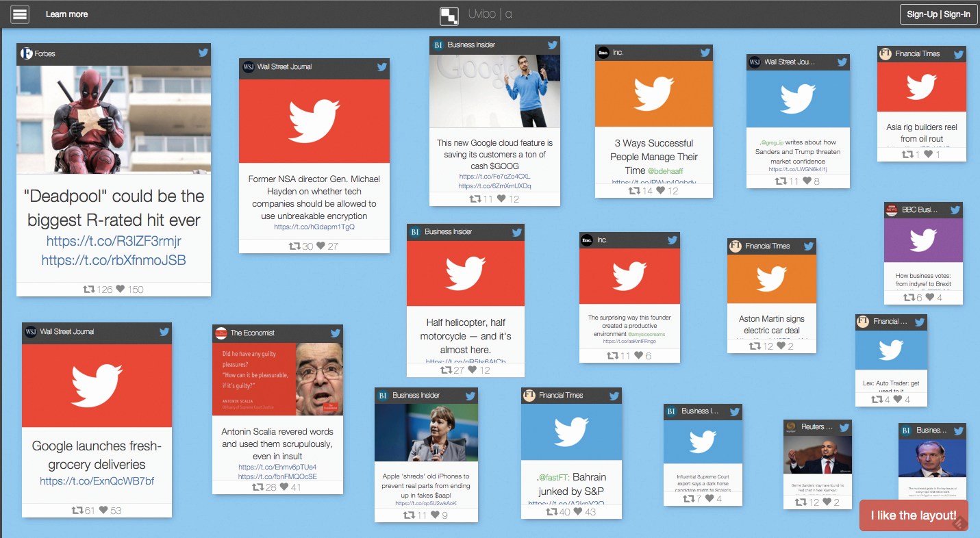Click the I like the layout! button

pyautogui.click(x=914, y=515)
